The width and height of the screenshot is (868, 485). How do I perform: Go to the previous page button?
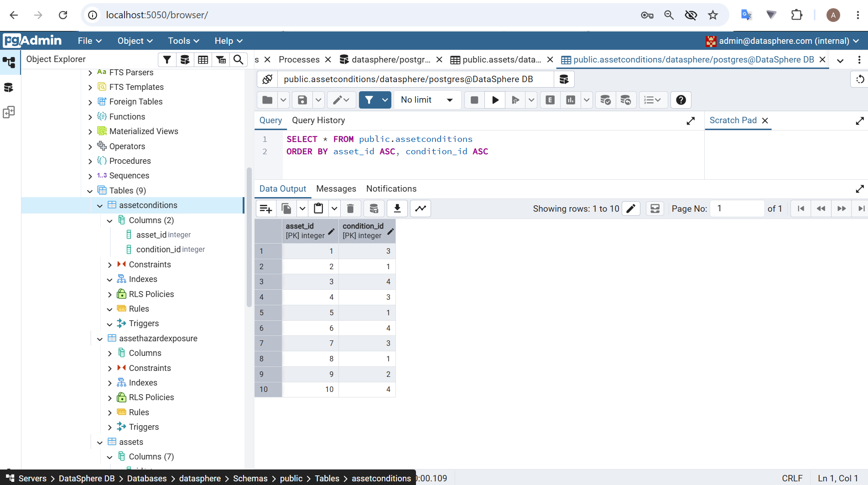[821, 209]
